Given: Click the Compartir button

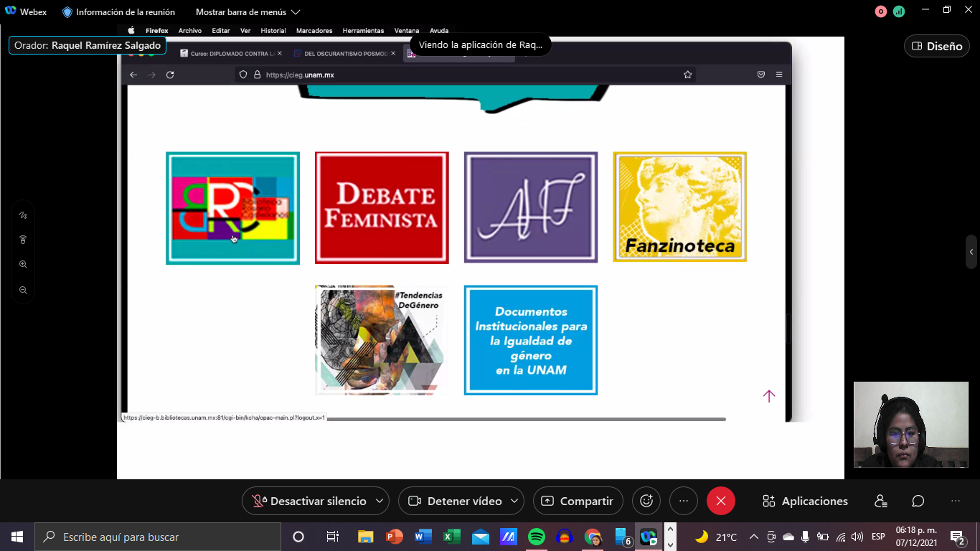Looking at the screenshot, I should (x=578, y=501).
